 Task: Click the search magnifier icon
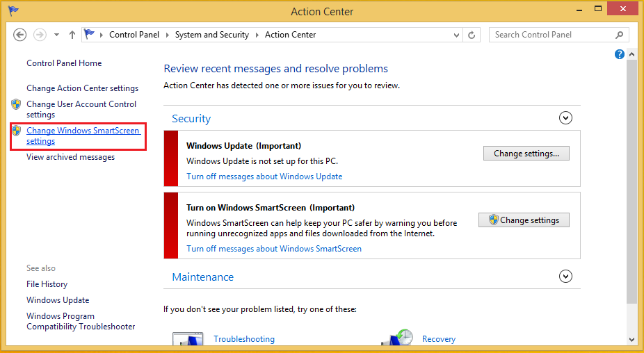[x=620, y=35]
